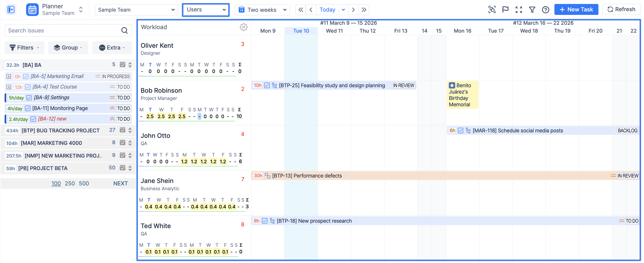This screenshot has width=644, height=263.
Task: Collapse the left sidebar panel icon
Action: (11, 9)
